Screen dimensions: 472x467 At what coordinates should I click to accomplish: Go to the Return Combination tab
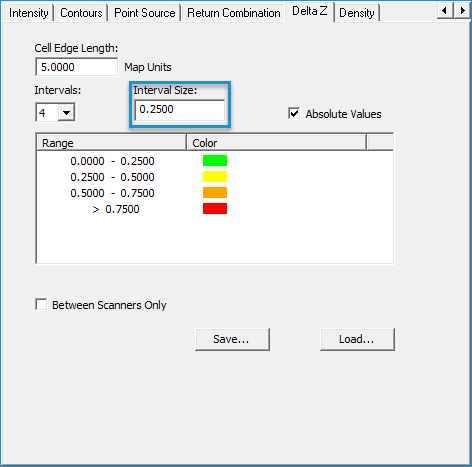[234, 13]
